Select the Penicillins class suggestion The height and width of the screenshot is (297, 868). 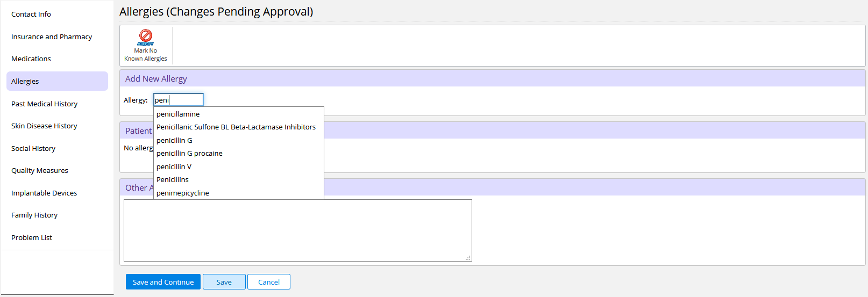(239, 180)
